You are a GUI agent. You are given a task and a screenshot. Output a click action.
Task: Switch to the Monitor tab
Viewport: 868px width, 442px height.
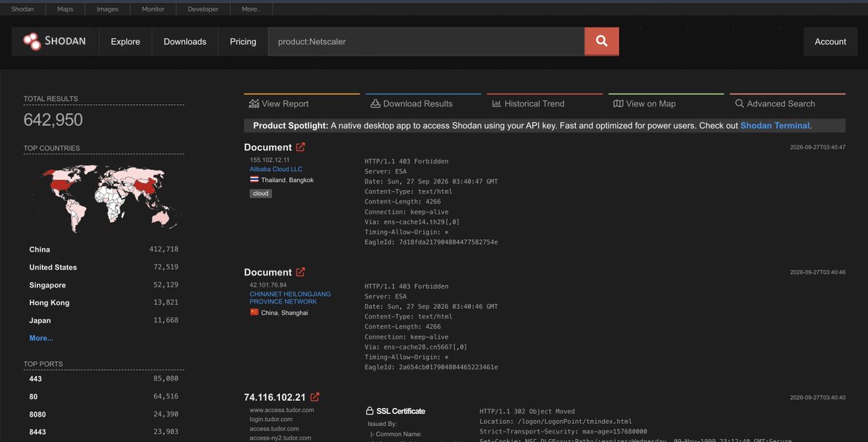click(x=153, y=9)
